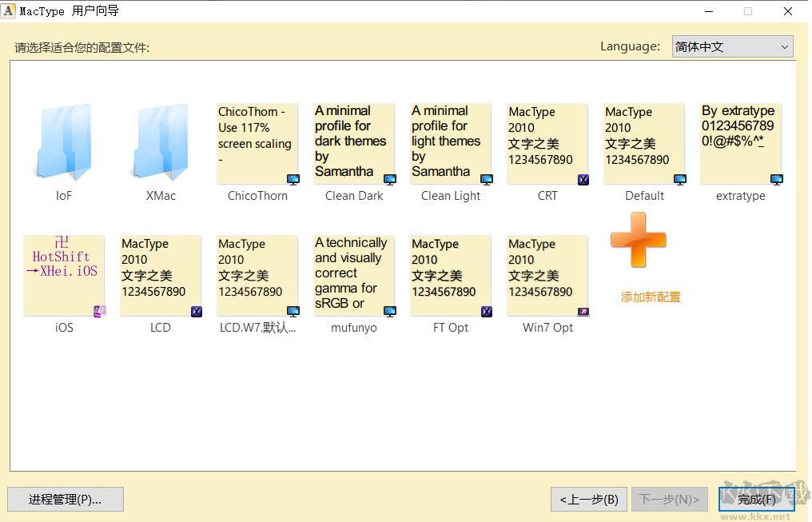Select the ChicoThorn profile thumbnail
The height and width of the screenshot is (522, 812).
coord(257,144)
